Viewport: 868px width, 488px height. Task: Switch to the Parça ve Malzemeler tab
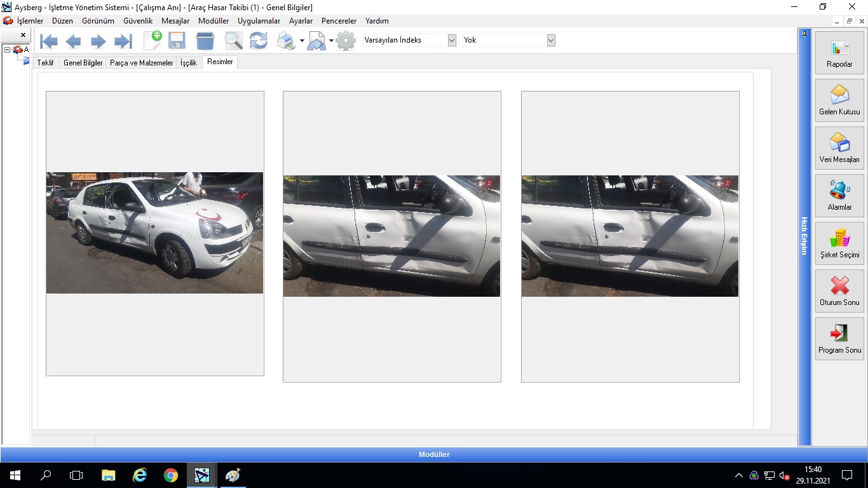141,63
